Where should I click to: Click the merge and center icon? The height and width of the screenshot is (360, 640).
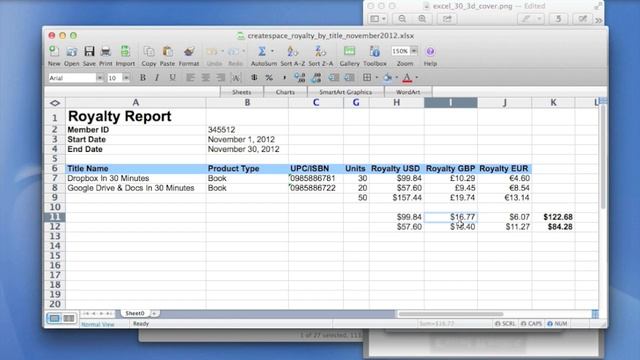tap(236, 78)
